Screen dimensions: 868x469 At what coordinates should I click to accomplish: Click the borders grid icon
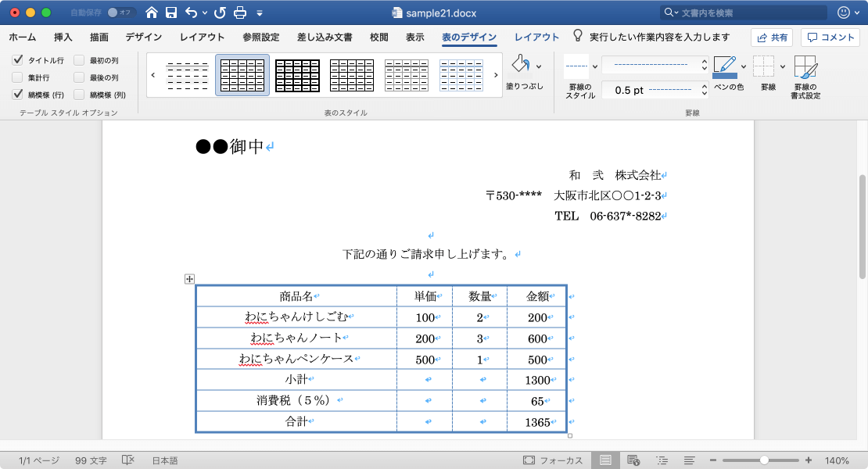pyautogui.click(x=763, y=66)
